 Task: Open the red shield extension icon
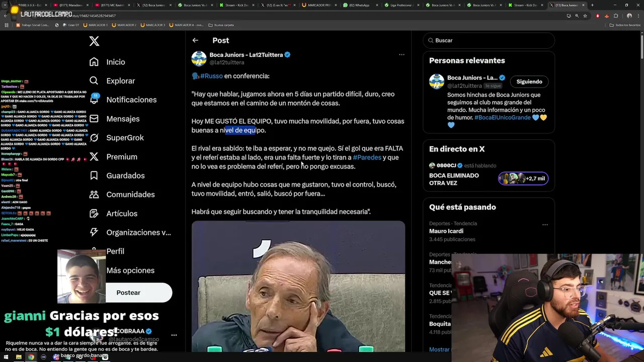coord(598,16)
